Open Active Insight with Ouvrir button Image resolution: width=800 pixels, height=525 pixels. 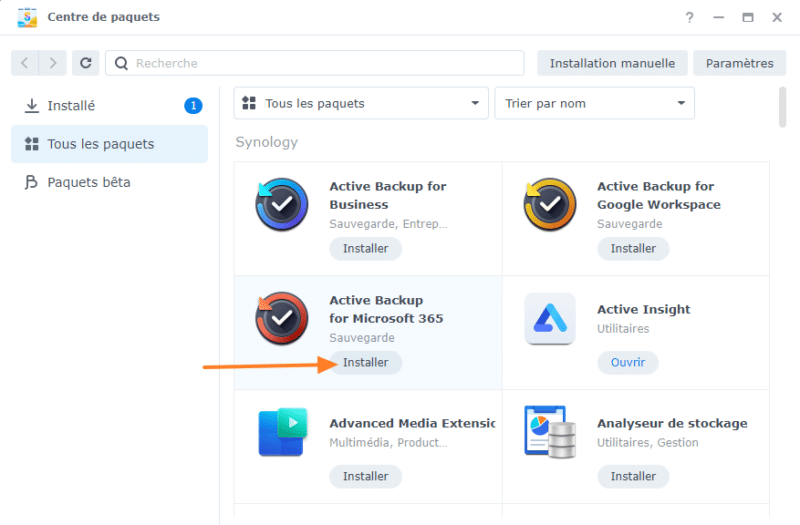point(628,362)
